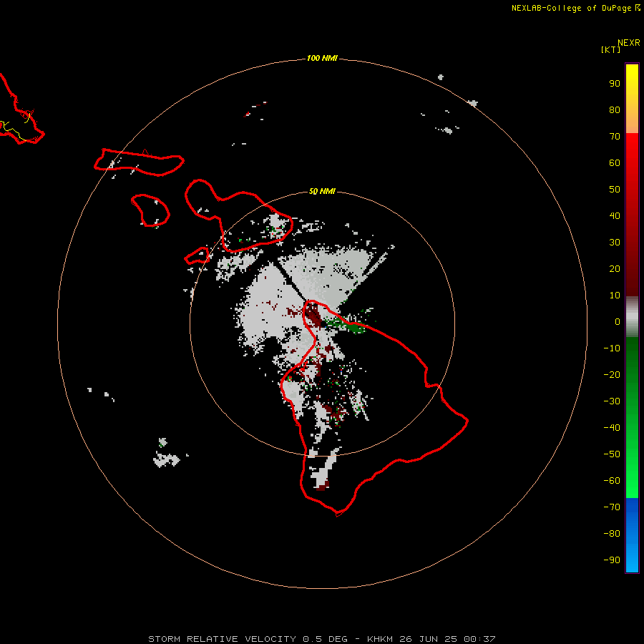Click the -90 value on the velocity scale
This screenshot has height=644, width=644.
(x=612, y=560)
